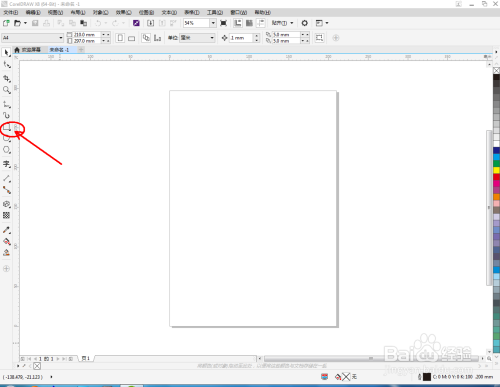The width and height of the screenshot is (500, 387).
Task: Select the Pick tool arrow
Action: click(x=6, y=53)
